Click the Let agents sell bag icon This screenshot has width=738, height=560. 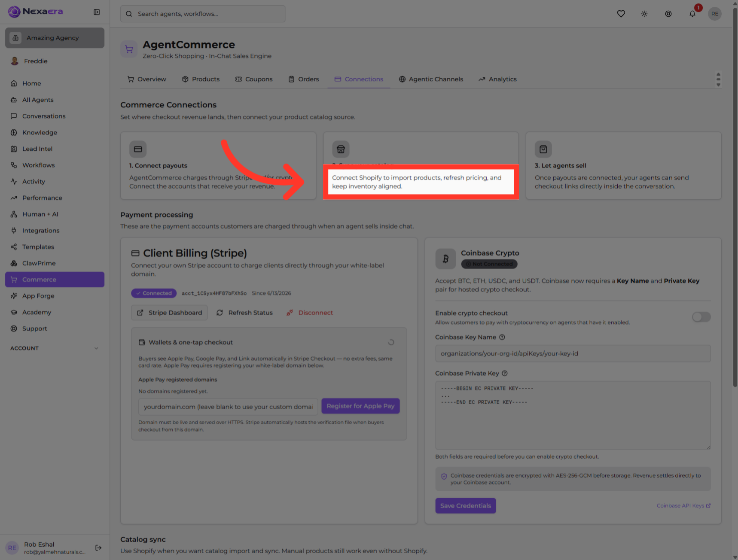coord(543,149)
